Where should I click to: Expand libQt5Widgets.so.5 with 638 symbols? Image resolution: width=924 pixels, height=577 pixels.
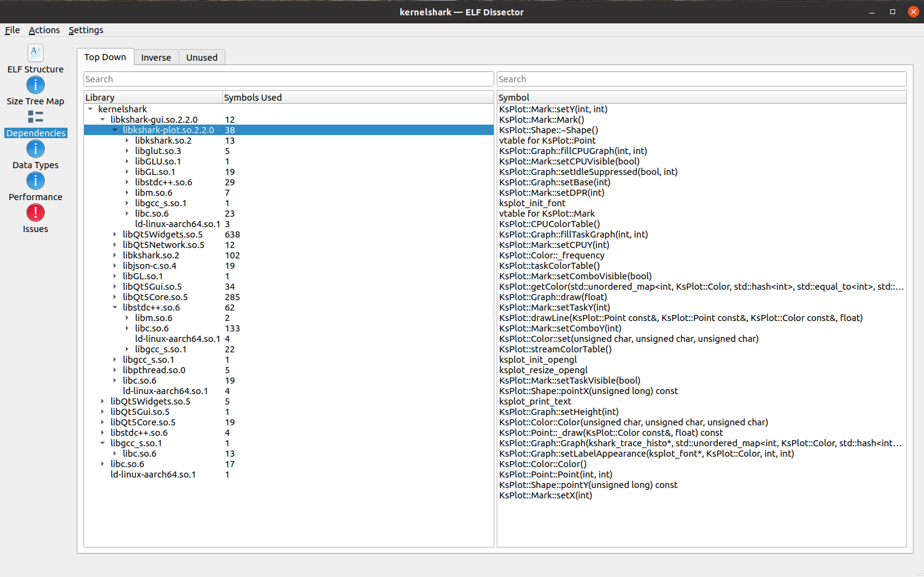115,234
